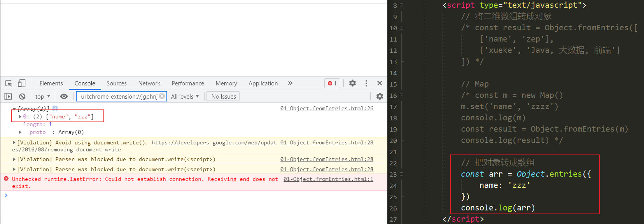The image size is (644, 224).
Task: Open the DevTools three-dot menu
Action: point(366,83)
